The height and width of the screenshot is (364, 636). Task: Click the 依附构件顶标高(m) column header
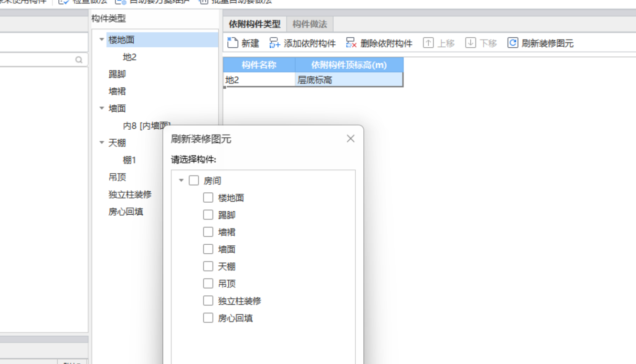click(x=349, y=65)
